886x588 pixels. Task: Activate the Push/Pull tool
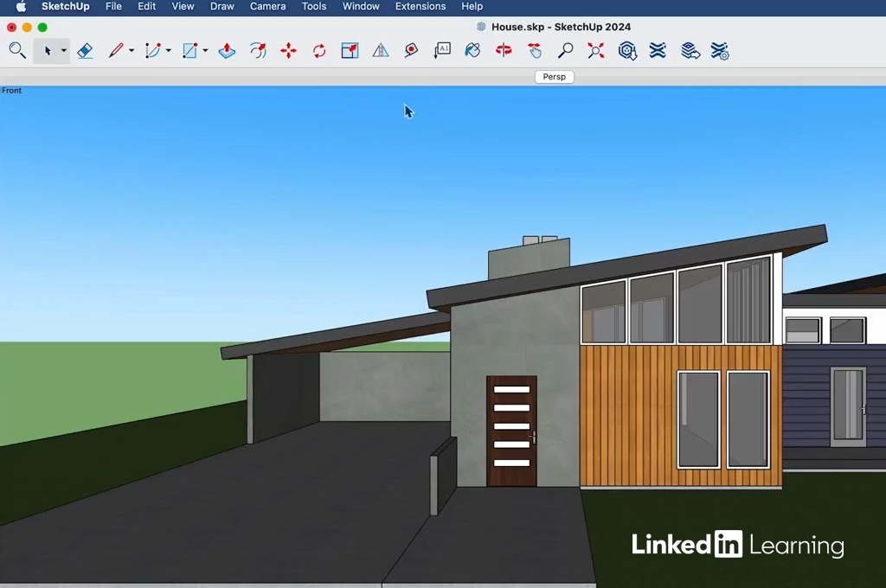click(227, 51)
